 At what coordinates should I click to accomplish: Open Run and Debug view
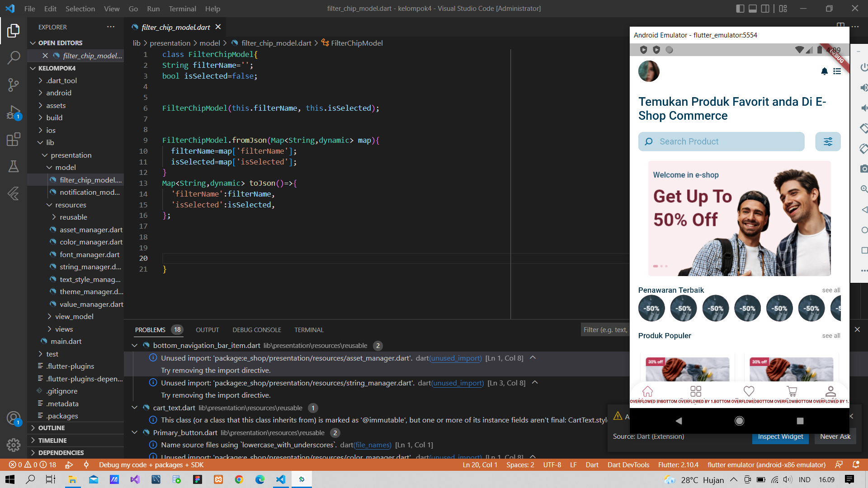coord(14,112)
